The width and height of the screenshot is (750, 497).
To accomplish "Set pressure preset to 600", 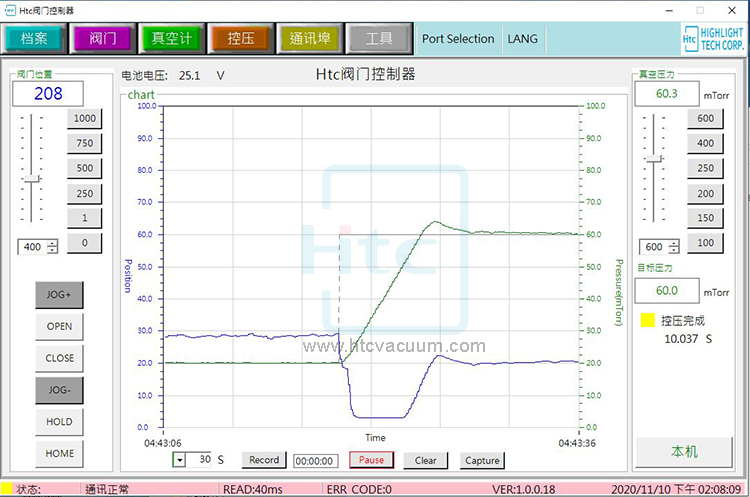I will point(706,119).
